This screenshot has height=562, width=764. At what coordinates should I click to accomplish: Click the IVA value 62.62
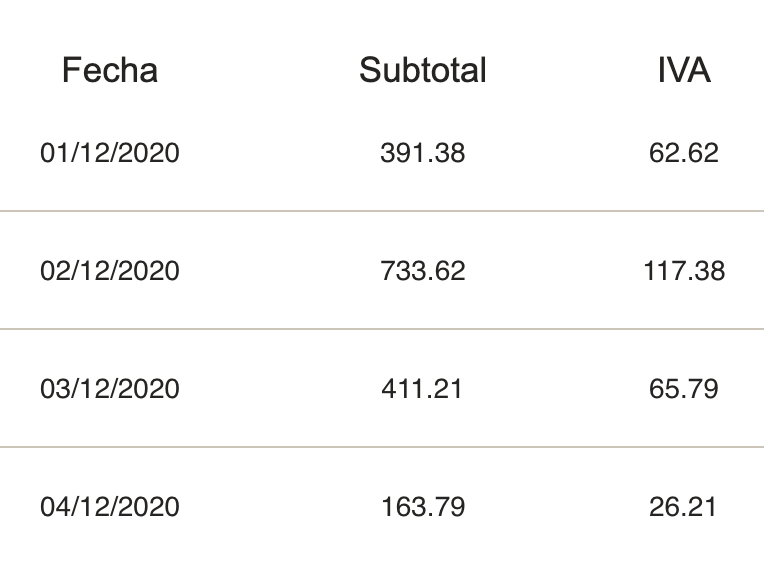[x=684, y=153]
